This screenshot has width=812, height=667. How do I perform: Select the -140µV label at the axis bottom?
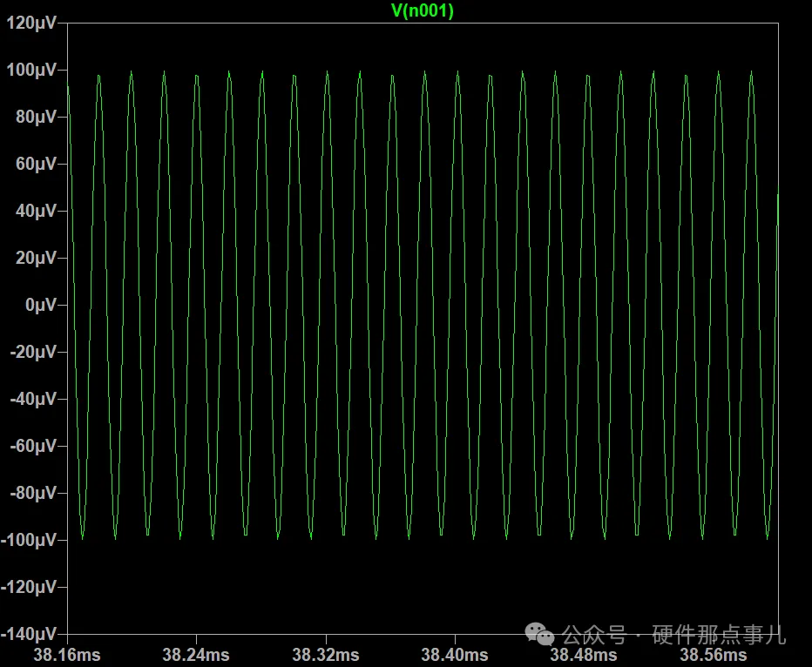pyautogui.click(x=30, y=634)
